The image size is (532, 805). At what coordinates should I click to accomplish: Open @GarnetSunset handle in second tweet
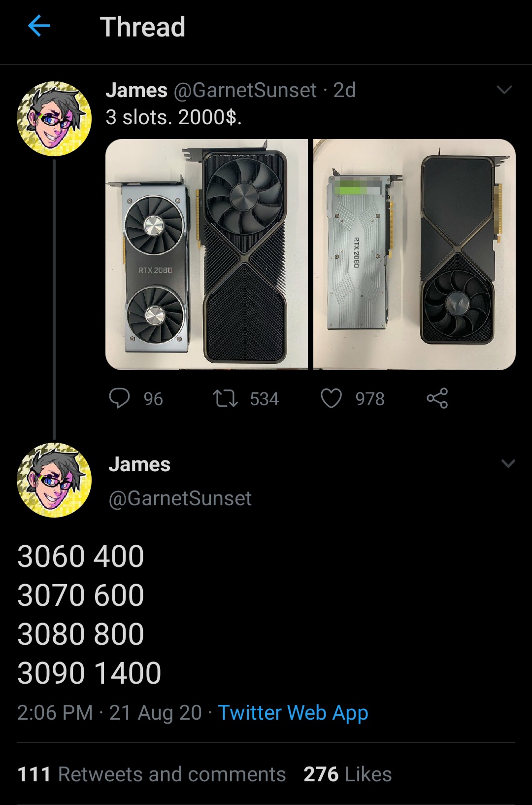tap(180, 498)
